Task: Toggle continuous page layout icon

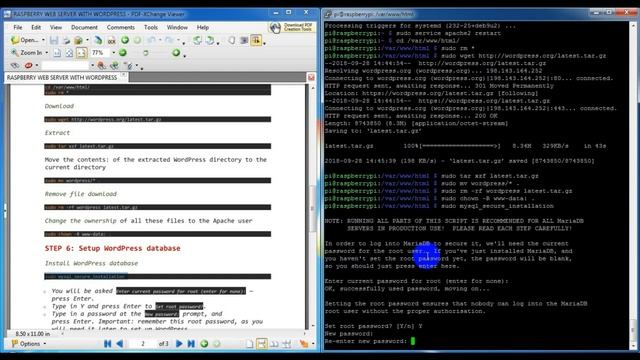Action: coord(262,344)
